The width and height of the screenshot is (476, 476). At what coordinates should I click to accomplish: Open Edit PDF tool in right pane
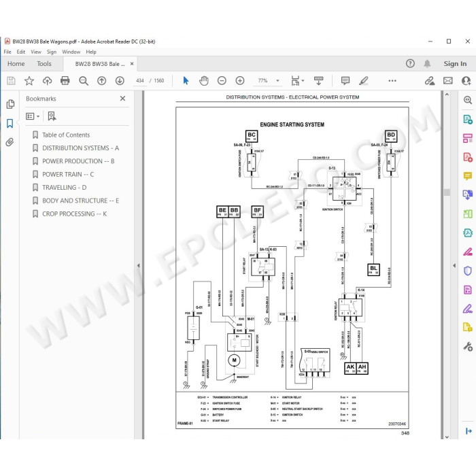[468, 138]
